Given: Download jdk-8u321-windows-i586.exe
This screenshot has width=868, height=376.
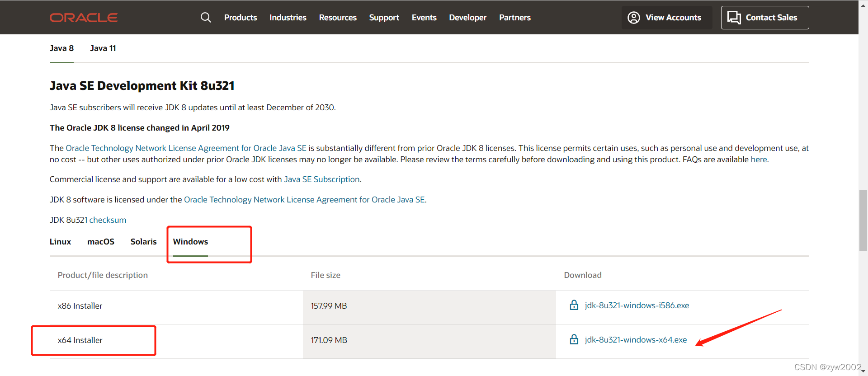Looking at the screenshot, I should [637, 305].
